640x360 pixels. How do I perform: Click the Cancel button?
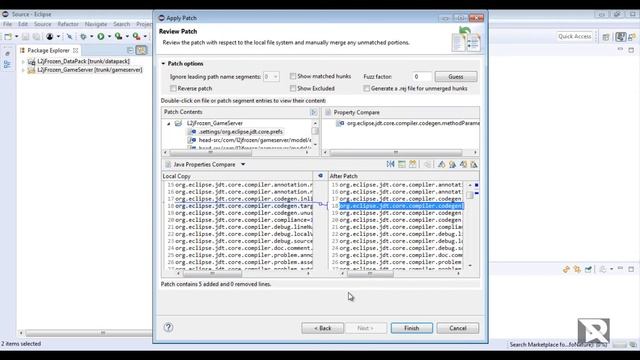pos(458,328)
